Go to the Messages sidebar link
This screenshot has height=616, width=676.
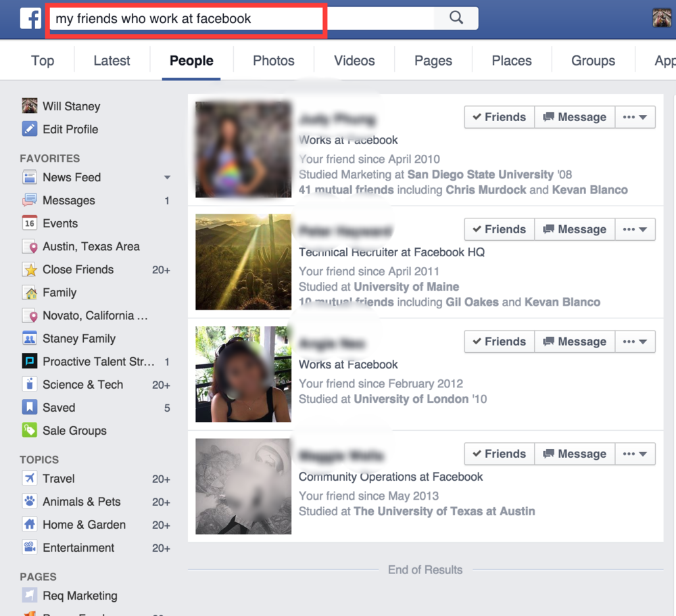pos(69,200)
